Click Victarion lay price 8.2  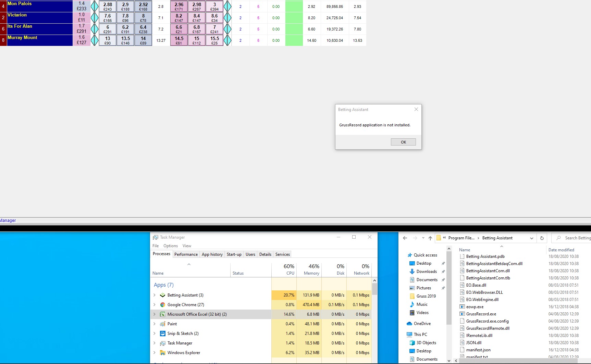[179, 18]
